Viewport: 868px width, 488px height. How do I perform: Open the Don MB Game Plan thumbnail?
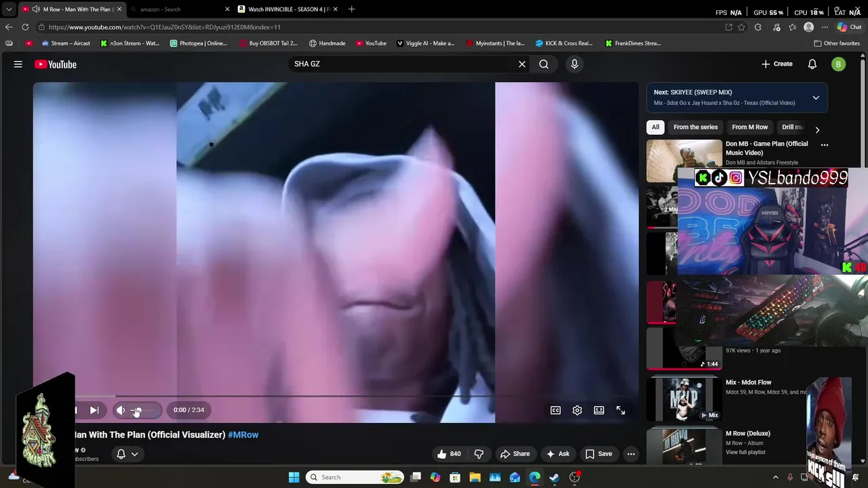click(684, 161)
